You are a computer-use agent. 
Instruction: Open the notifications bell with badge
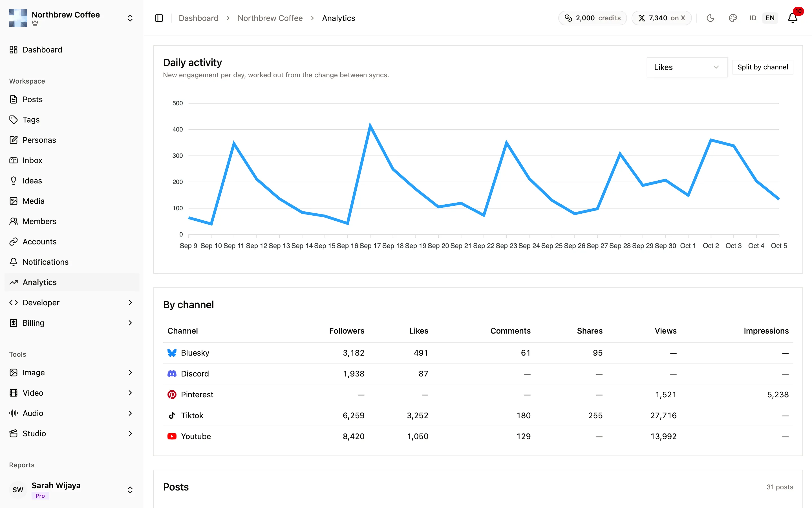(x=793, y=17)
